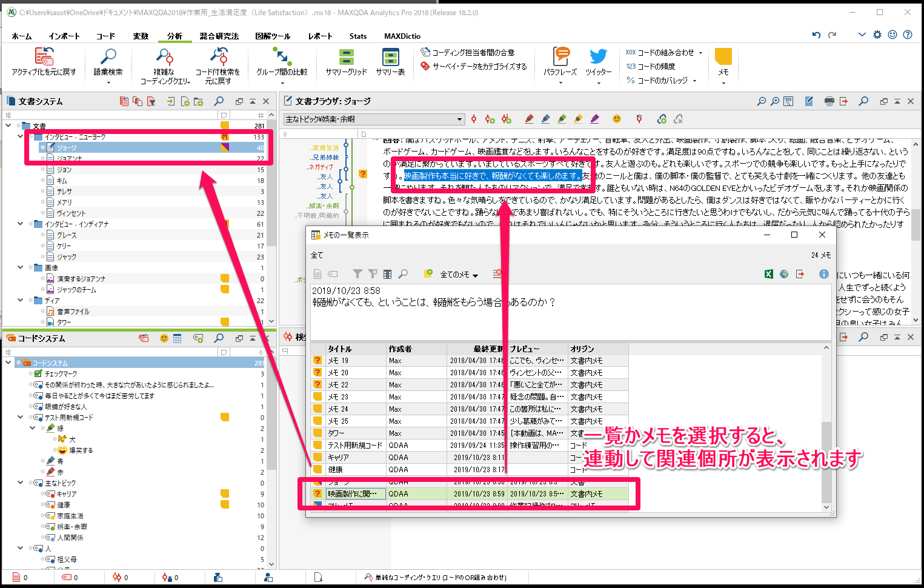This screenshot has width=924, height=588.
Task: Click emoticode smiley in Document Browser toolbar
Action: click(x=617, y=119)
